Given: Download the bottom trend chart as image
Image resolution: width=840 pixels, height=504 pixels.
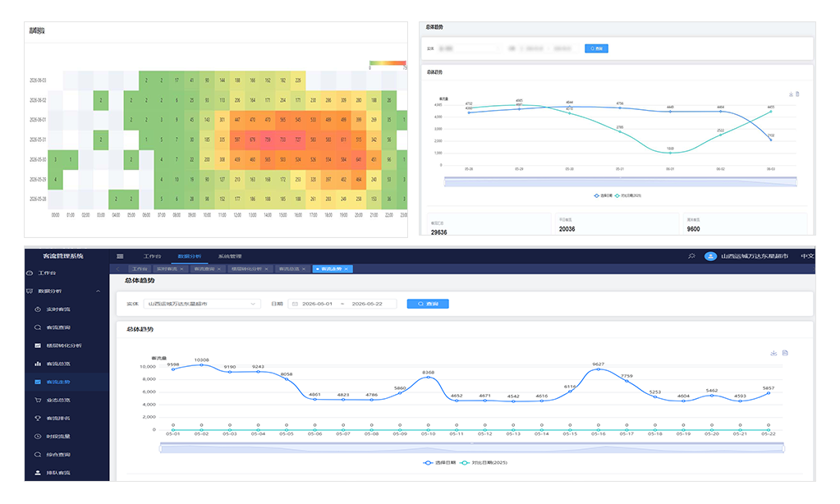Looking at the screenshot, I should click(x=773, y=353).
